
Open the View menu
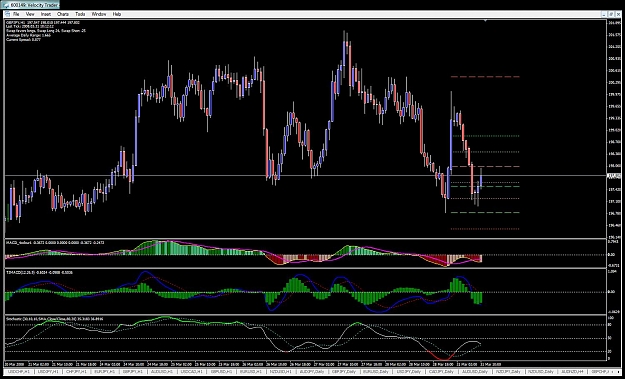click(30, 14)
